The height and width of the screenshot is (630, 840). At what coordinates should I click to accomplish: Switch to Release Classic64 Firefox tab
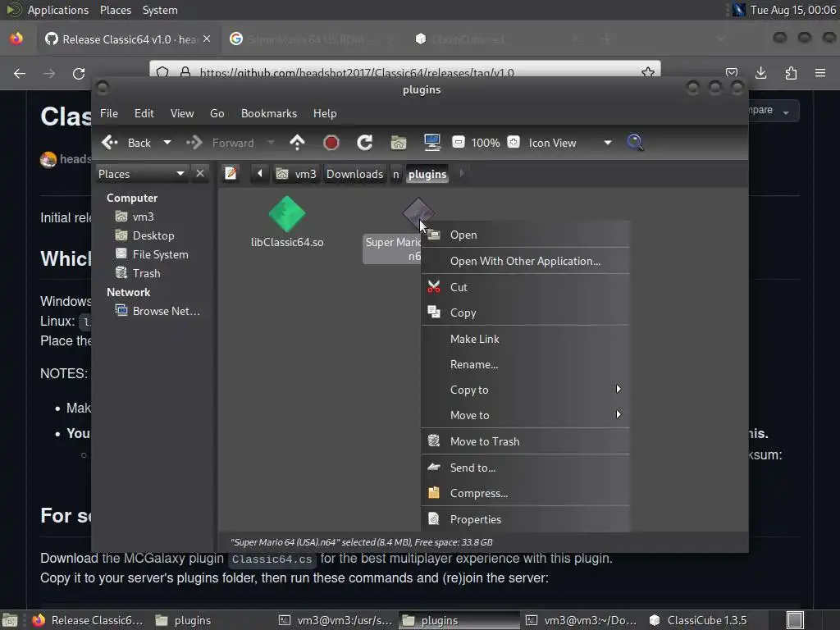point(129,39)
